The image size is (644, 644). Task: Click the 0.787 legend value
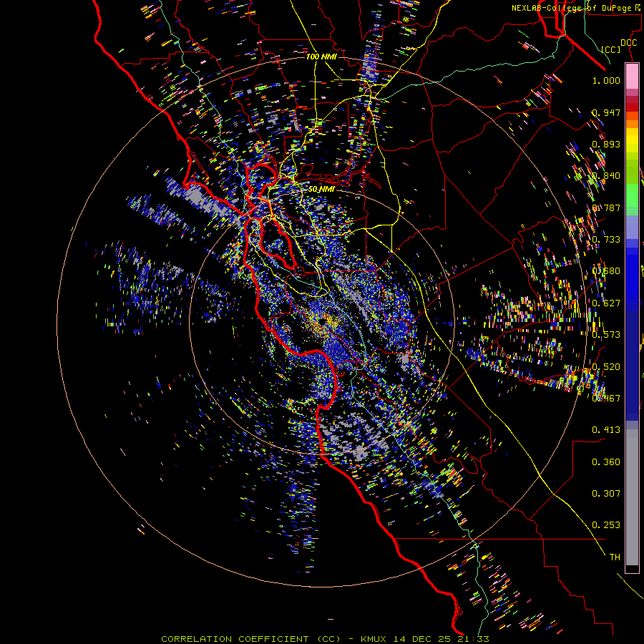(606, 208)
